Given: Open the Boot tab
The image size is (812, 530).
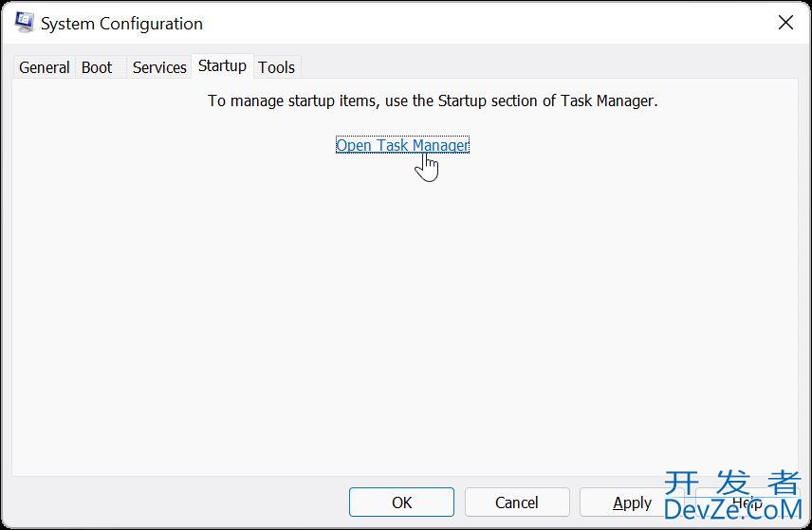Looking at the screenshot, I should point(97,67).
